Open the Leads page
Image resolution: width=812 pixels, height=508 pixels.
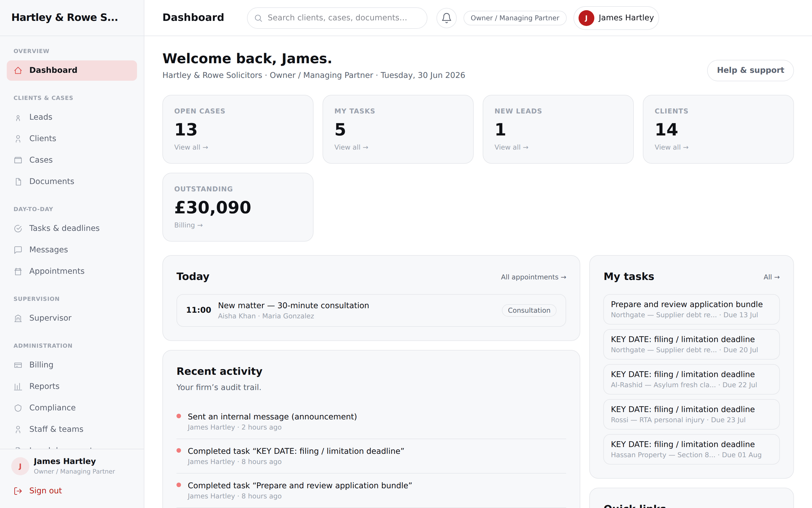click(72, 117)
